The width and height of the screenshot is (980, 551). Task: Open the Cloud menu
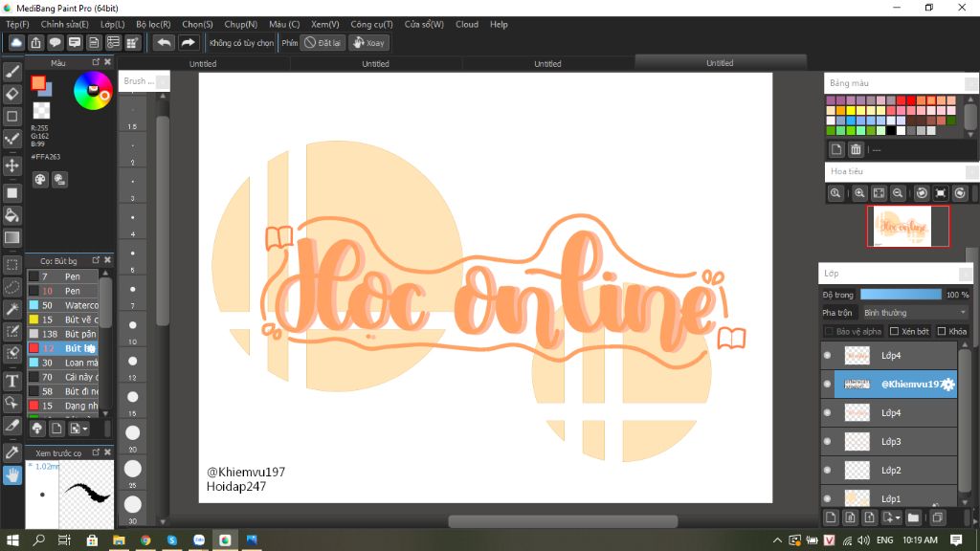[x=467, y=24]
